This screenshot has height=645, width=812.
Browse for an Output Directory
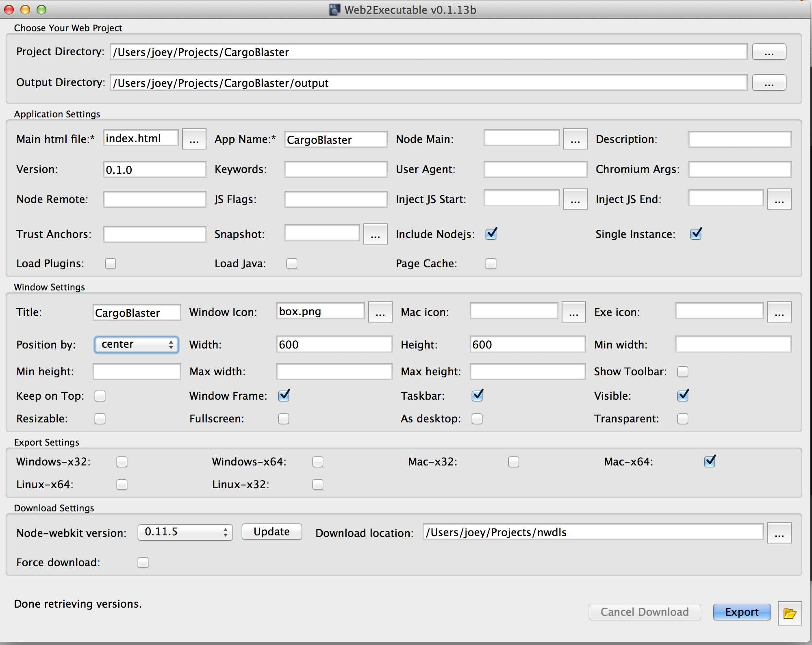[x=769, y=82]
